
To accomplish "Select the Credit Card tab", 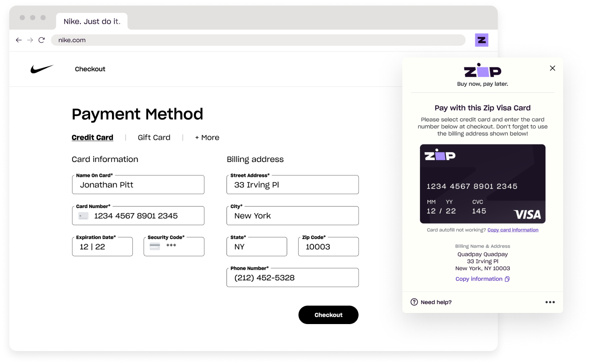I will pyautogui.click(x=92, y=137).
